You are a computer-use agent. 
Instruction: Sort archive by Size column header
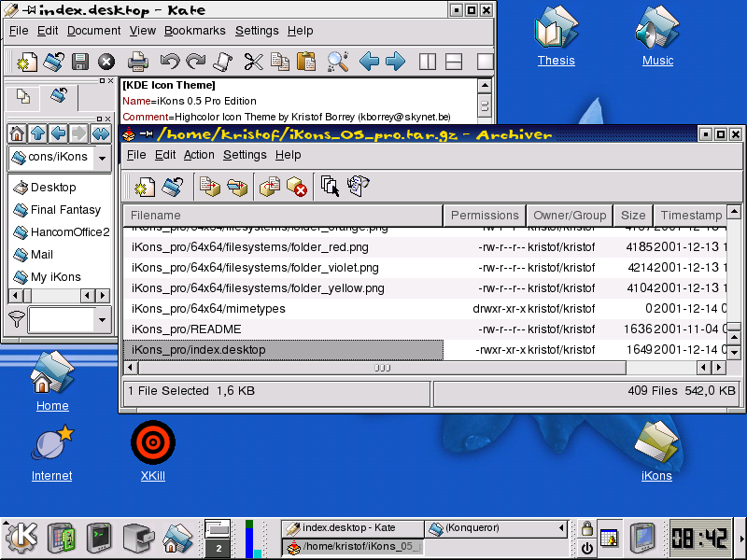click(x=633, y=216)
